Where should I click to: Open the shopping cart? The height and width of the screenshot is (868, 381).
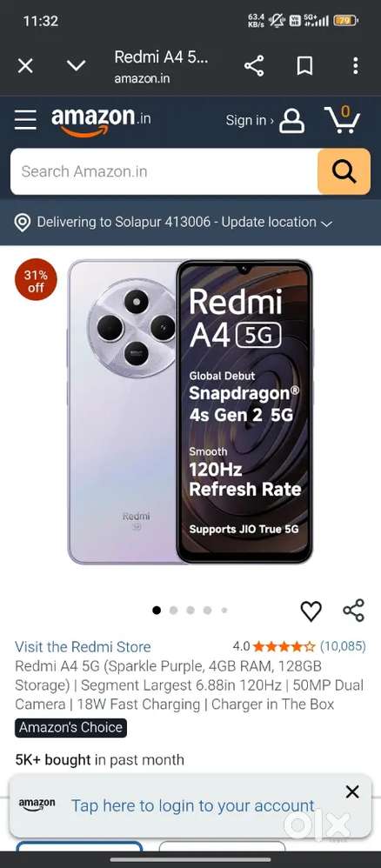coord(342,119)
